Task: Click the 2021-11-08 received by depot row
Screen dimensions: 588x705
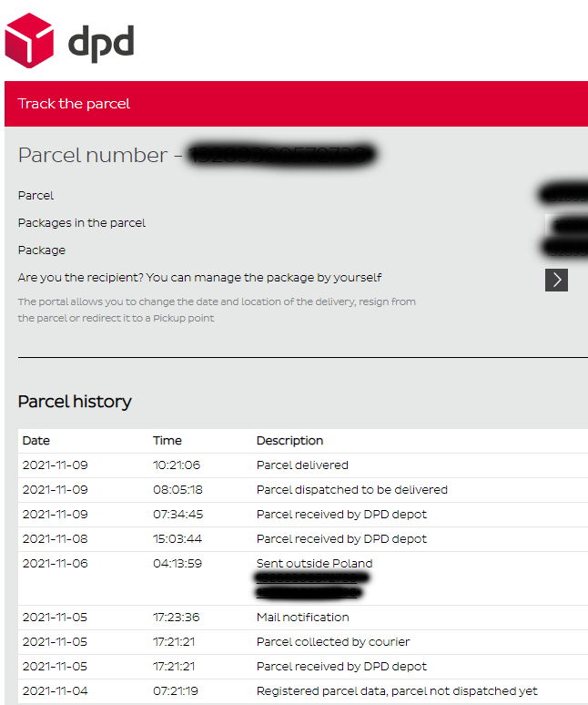Action: (x=341, y=539)
